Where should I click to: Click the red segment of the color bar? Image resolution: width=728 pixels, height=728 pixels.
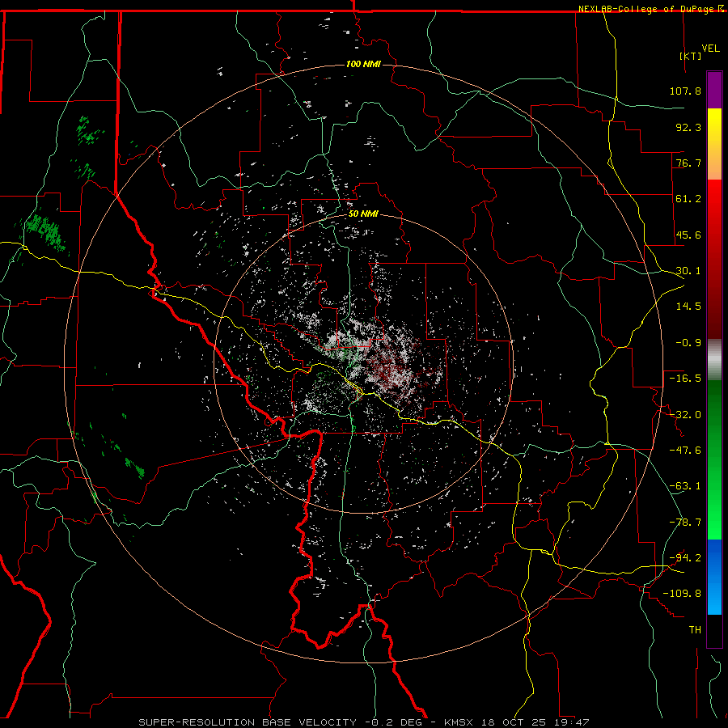(x=714, y=259)
